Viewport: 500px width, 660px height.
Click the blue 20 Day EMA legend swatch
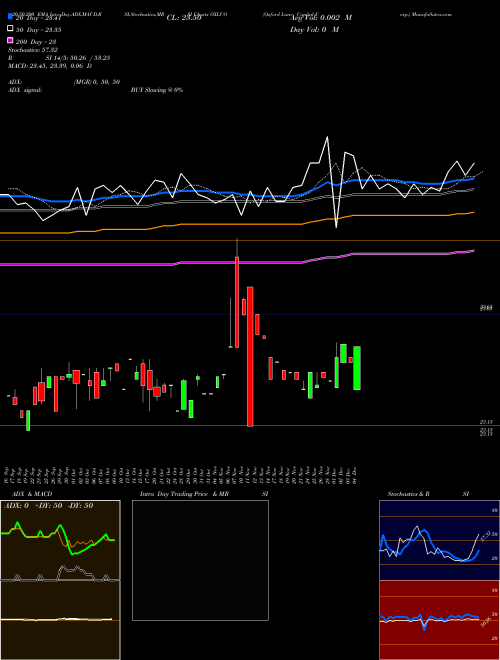(10, 17)
